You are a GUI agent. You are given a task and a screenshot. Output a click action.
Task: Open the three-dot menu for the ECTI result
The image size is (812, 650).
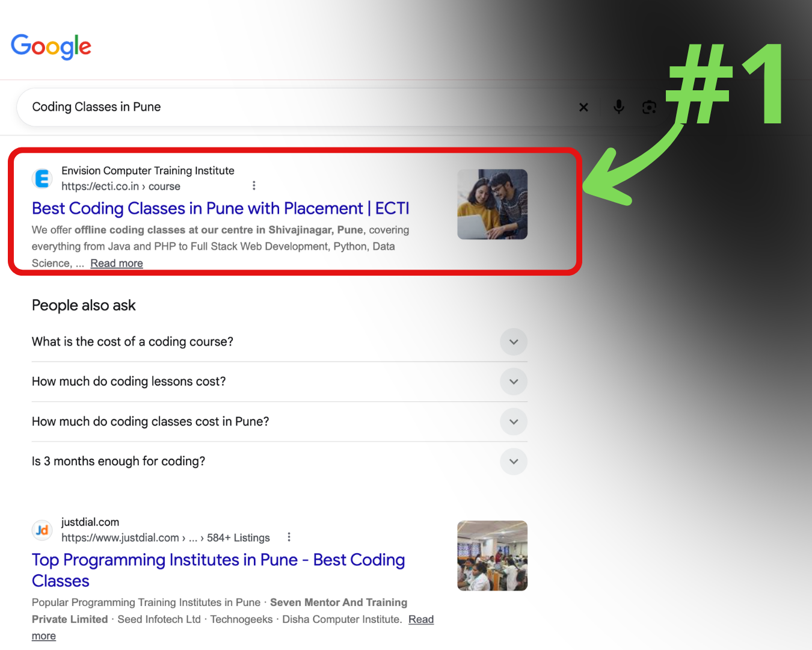(254, 185)
